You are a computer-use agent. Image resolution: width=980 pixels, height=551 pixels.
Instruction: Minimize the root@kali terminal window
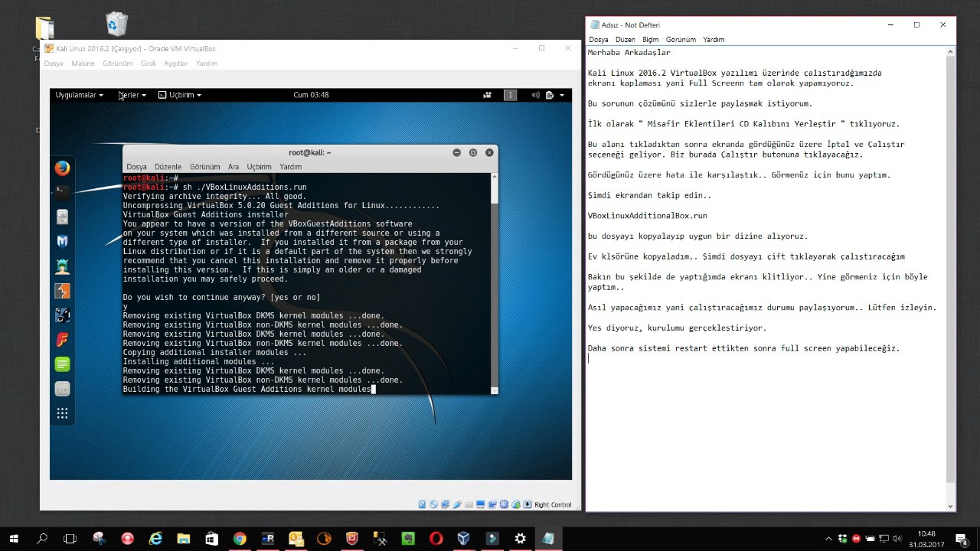pos(456,152)
